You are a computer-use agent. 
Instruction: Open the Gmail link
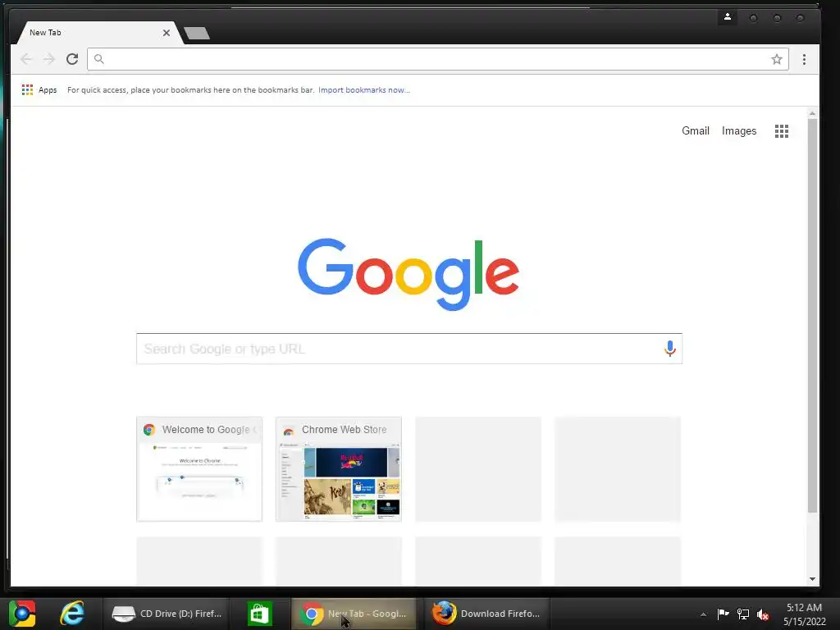pyautogui.click(x=696, y=131)
